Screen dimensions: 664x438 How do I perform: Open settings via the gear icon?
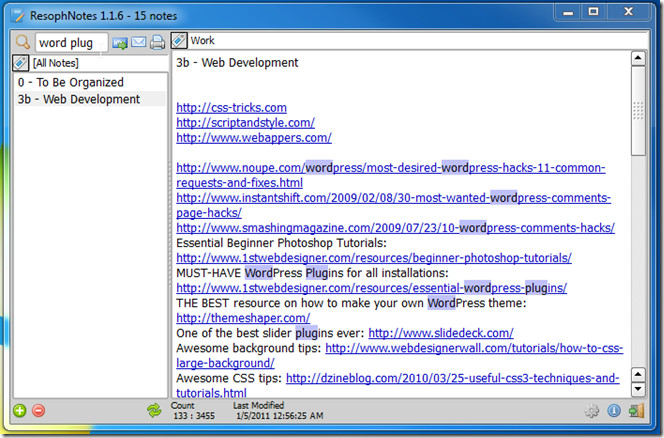[x=592, y=410]
